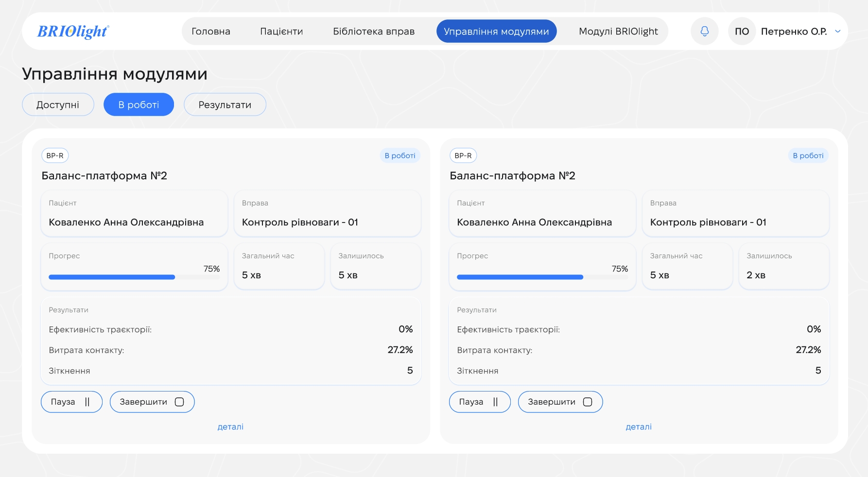Pause the left card session
The width and height of the screenshot is (868, 477).
tap(71, 402)
